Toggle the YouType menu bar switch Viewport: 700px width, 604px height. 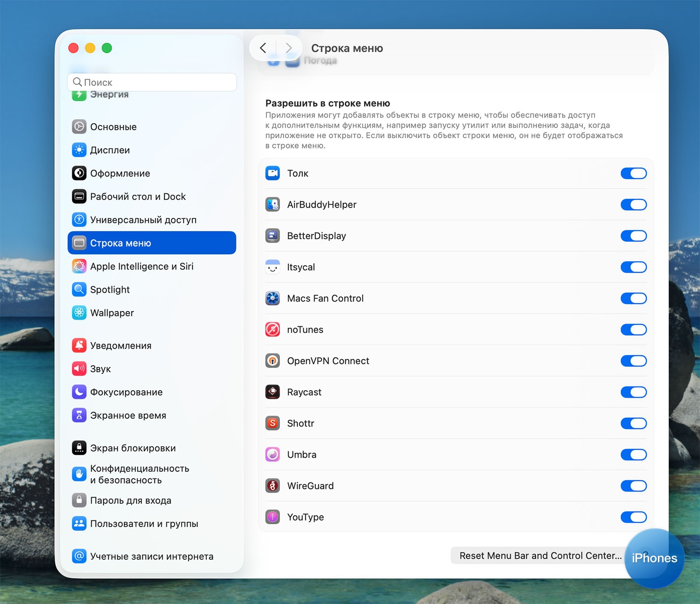coord(633,517)
